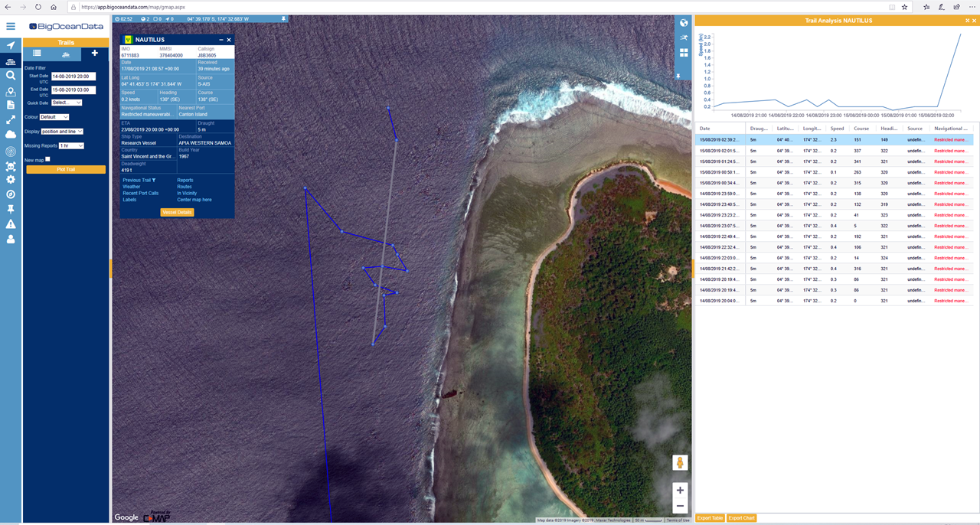Open the Missing Reports dropdown
The width and height of the screenshot is (980, 525).
click(x=71, y=145)
